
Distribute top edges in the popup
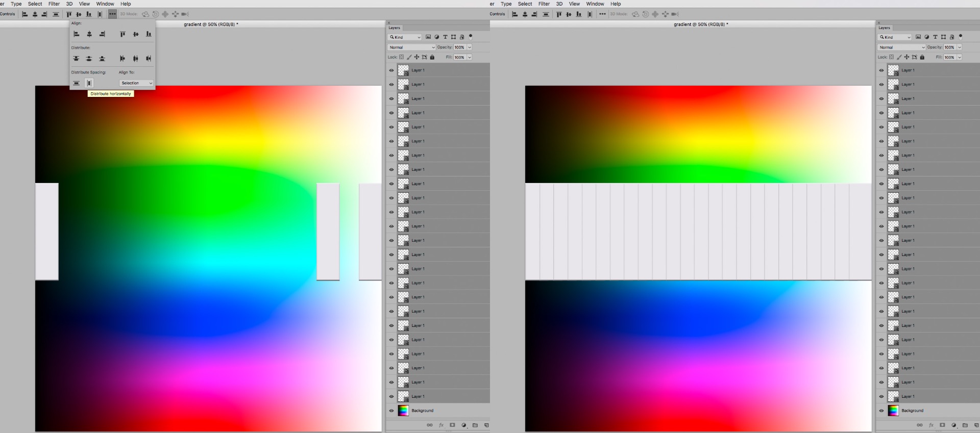[x=76, y=59]
